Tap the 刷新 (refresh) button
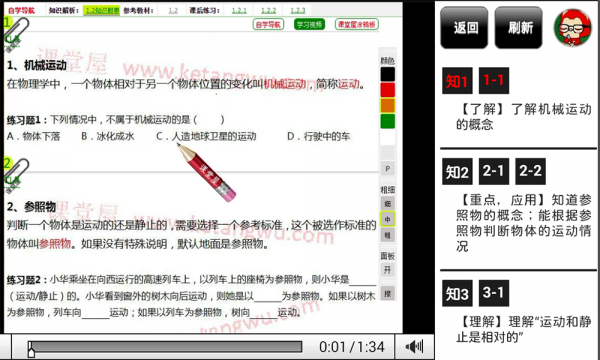This screenshot has height=360, width=600. (x=518, y=28)
